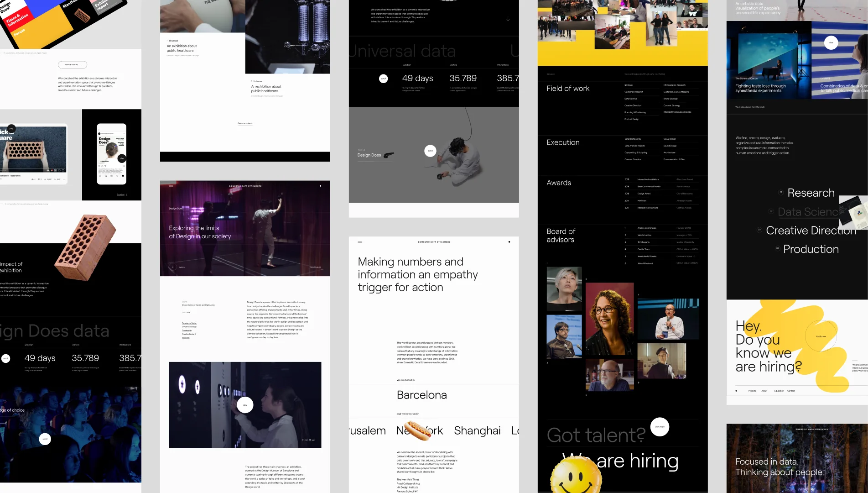Click the 'Creative Content' tag link
The width and height of the screenshot is (868, 493).
(189, 334)
